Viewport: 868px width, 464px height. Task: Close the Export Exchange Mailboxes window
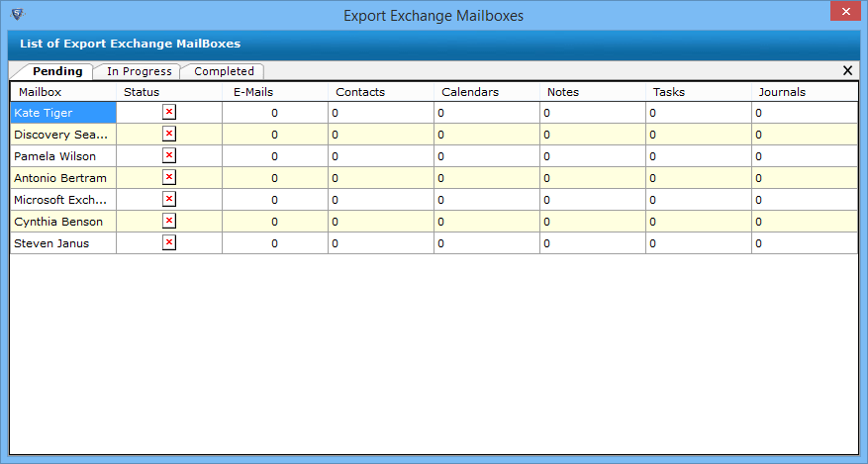point(845,11)
